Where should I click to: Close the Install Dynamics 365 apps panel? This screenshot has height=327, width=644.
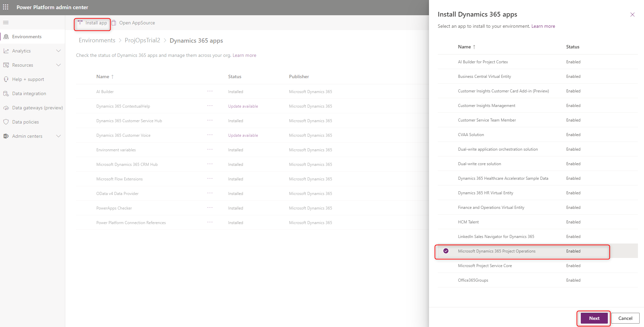[632, 15]
